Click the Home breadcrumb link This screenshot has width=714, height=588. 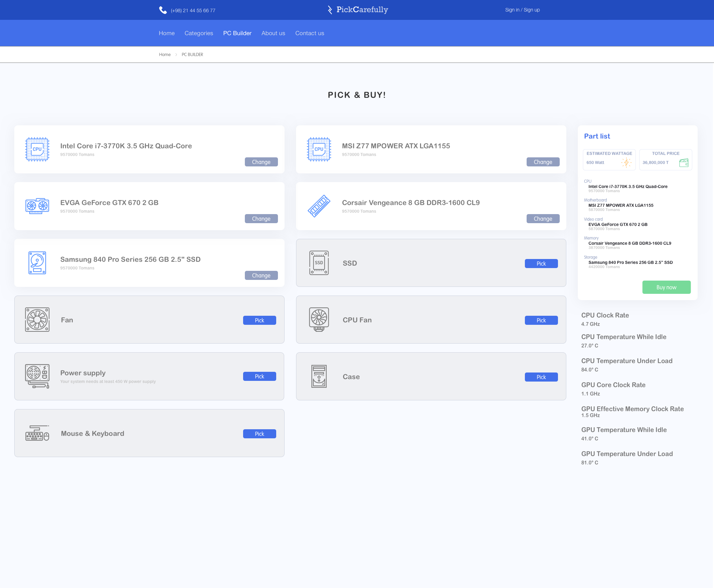(x=165, y=55)
